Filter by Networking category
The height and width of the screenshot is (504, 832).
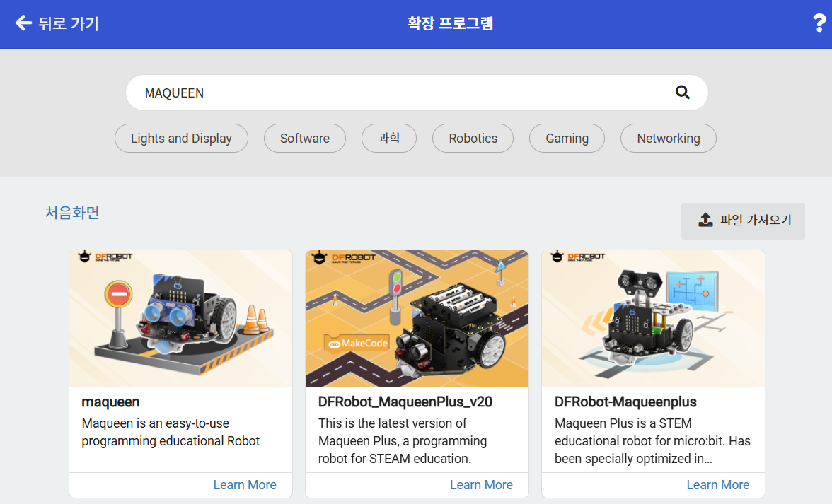click(x=669, y=139)
